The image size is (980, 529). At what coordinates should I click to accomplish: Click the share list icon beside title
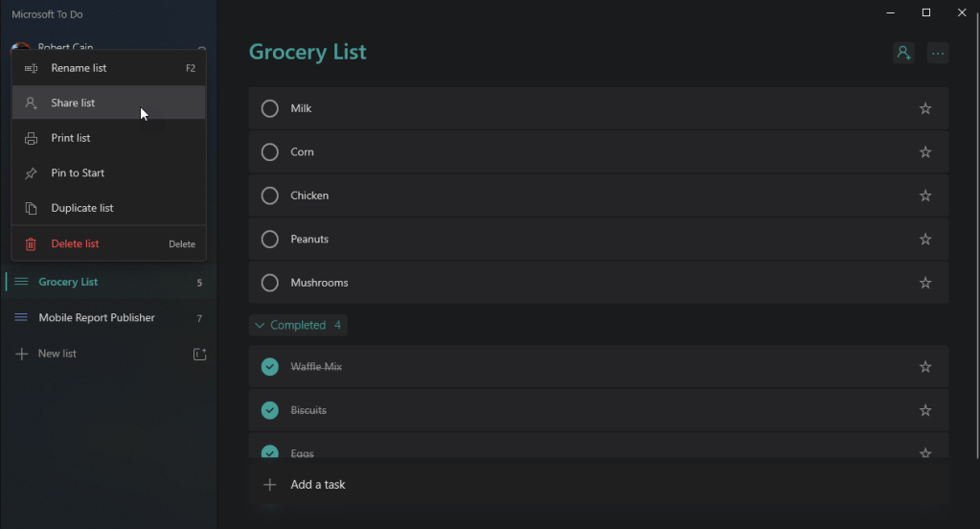click(x=903, y=54)
